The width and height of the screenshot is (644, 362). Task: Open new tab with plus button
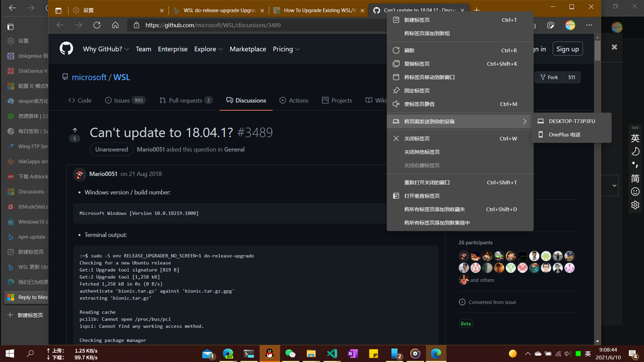[x=476, y=10]
